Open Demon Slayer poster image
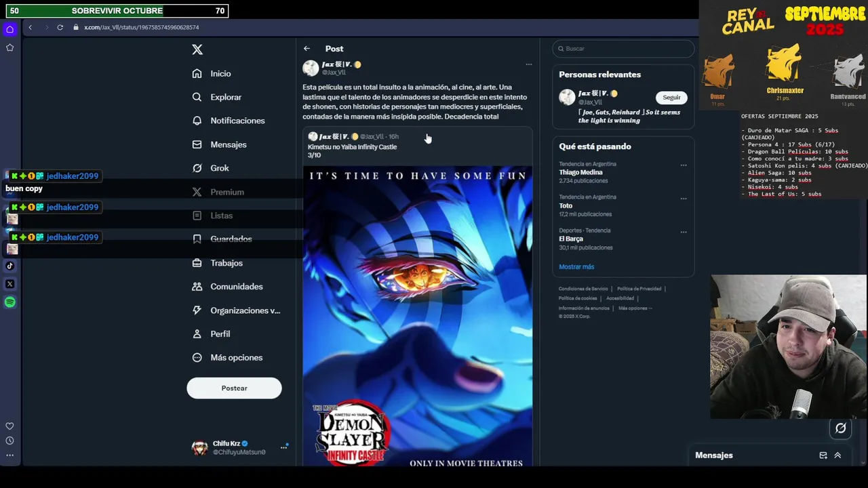Image resolution: width=868 pixels, height=488 pixels. (418, 316)
